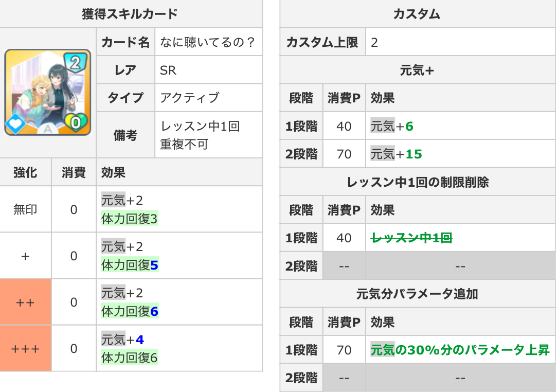Click the struck-through レッスン中1回 text

(x=411, y=238)
